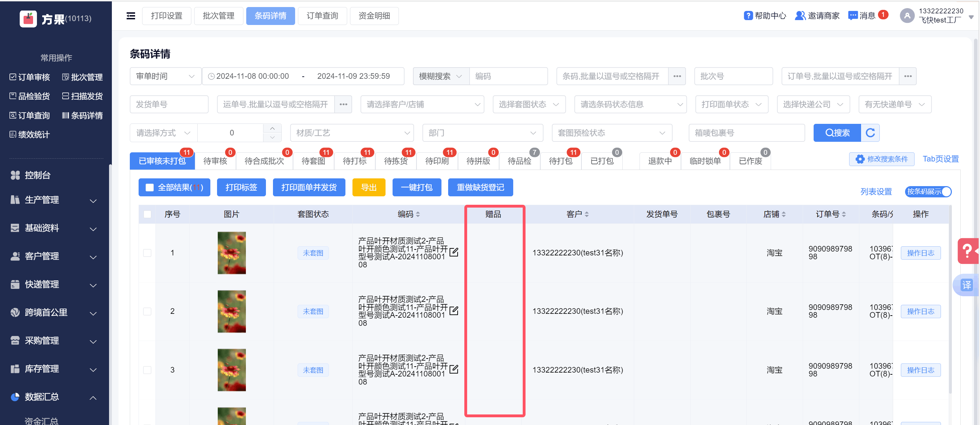Click the yellow 导出 button

click(x=368, y=187)
